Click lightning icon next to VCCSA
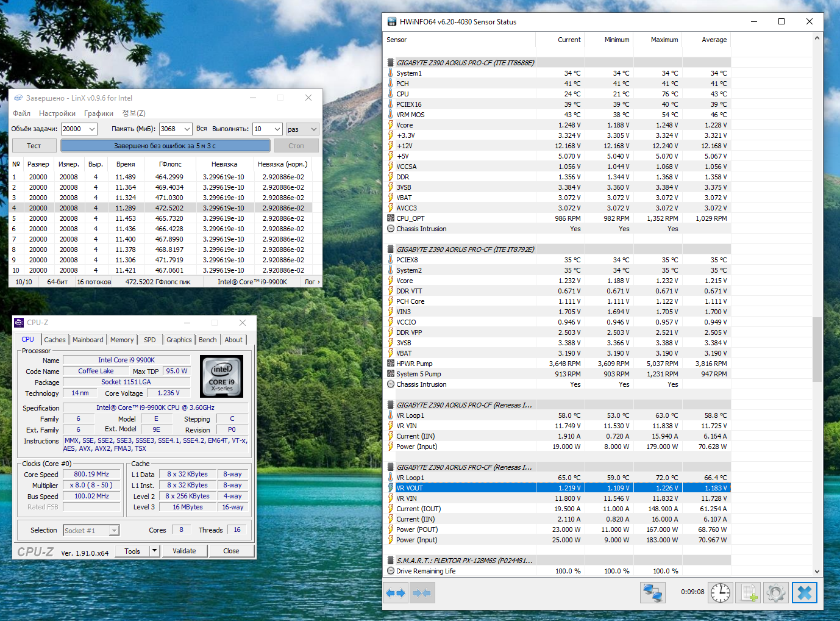Image resolution: width=840 pixels, height=621 pixels. click(391, 167)
